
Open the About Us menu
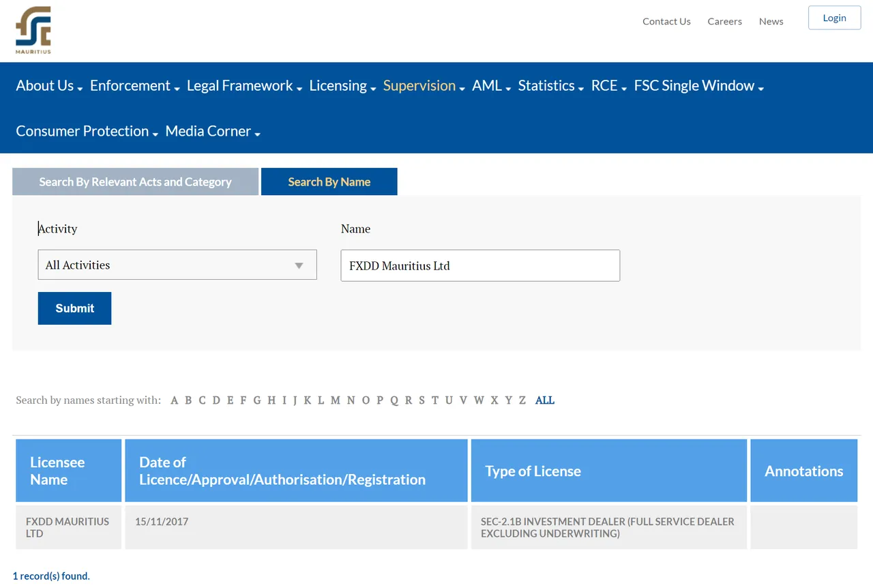click(49, 85)
